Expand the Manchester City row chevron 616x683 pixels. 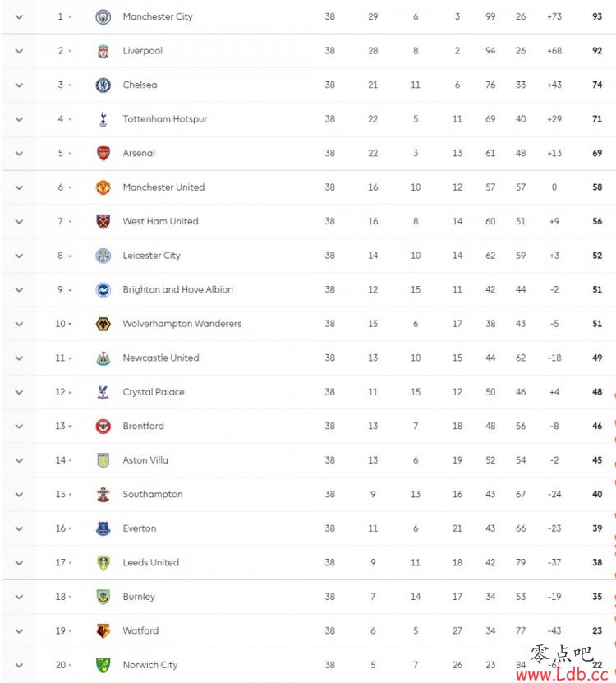(x=19, y=17)
